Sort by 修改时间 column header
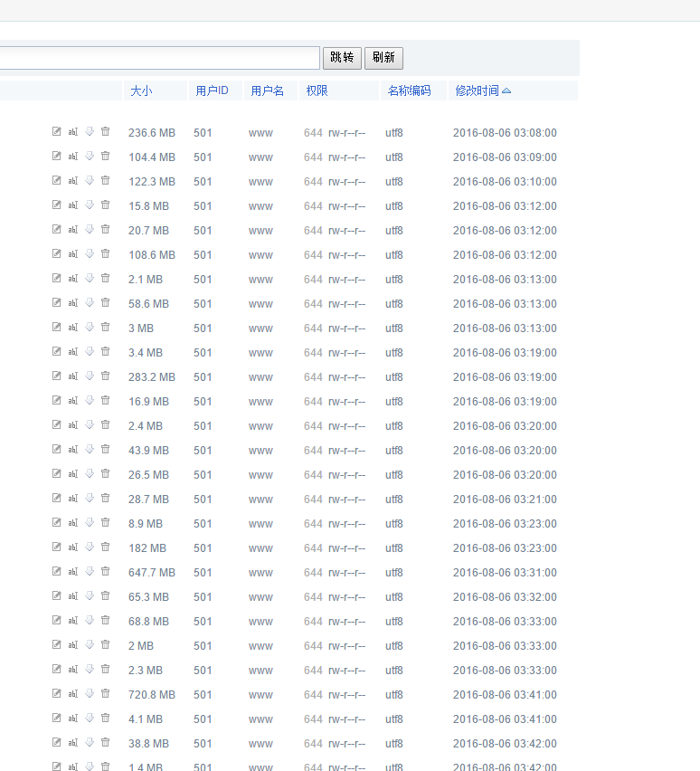700x771 pixels. point(477,90)
